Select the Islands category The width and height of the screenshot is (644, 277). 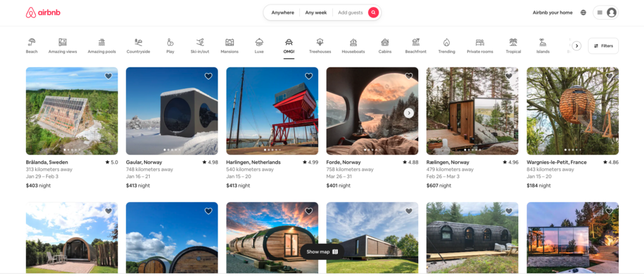click(x=543, y=45)
